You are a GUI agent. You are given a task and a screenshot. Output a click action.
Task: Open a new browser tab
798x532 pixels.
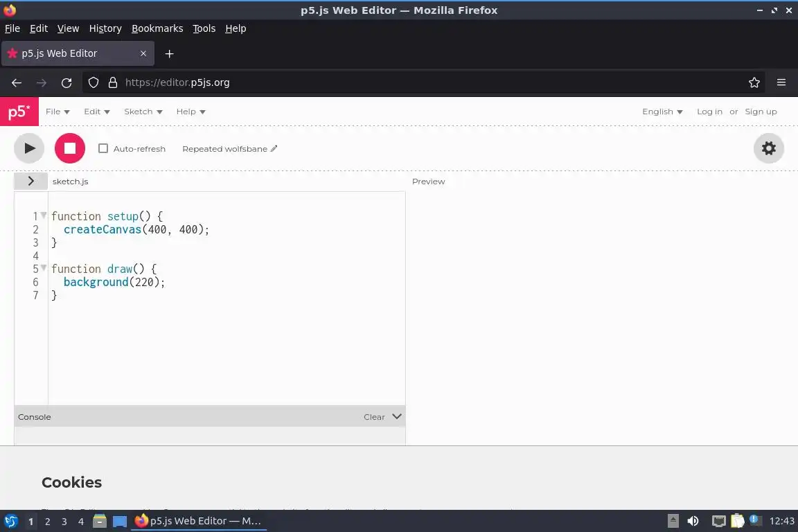(170, 53)
